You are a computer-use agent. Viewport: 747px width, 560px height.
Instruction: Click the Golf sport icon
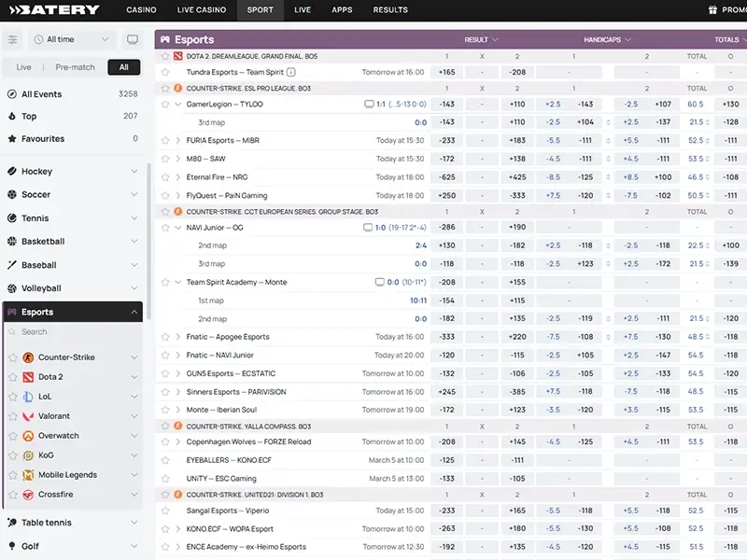point(12,546)
